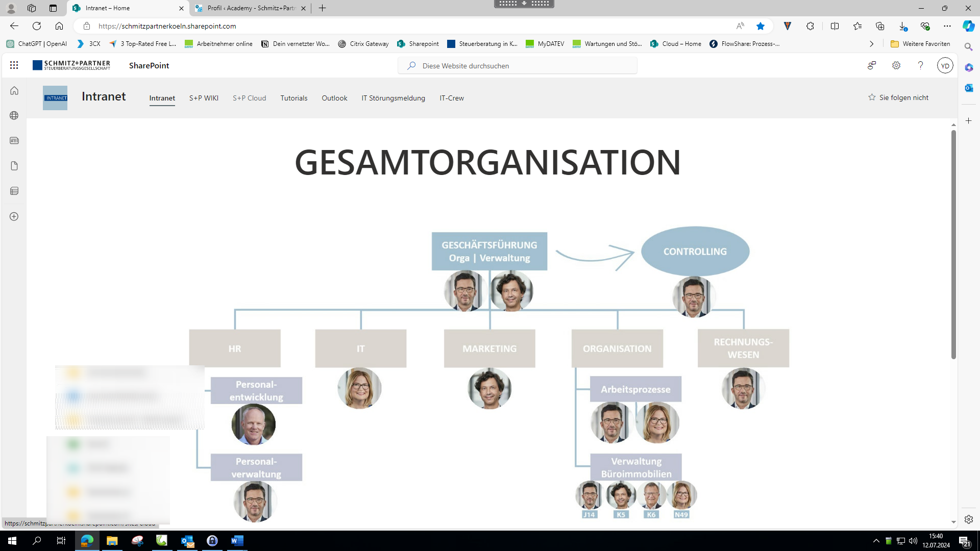Open the SharePoint app launcher waffle
The height and width of the screenshot is (551, 980).
coord(14,65)
